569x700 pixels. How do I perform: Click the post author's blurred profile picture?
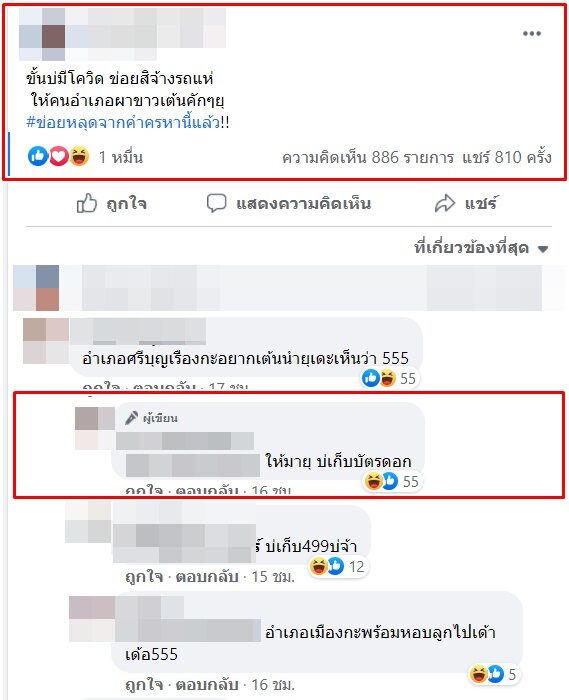(42, 34)
